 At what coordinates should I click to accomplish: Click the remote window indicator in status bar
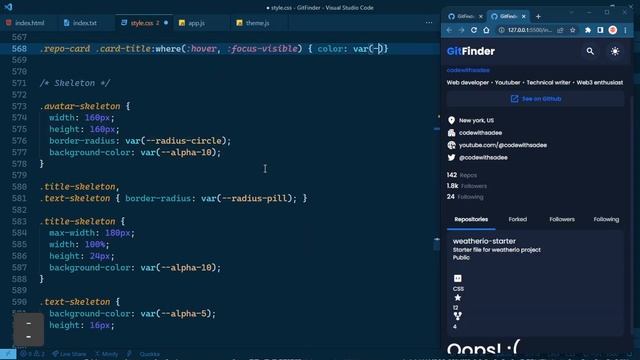[8, 354]
